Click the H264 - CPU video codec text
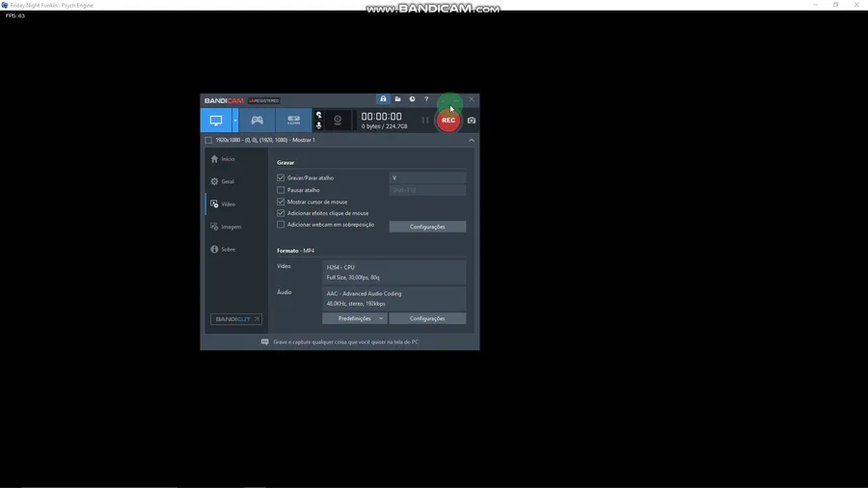 340,267
